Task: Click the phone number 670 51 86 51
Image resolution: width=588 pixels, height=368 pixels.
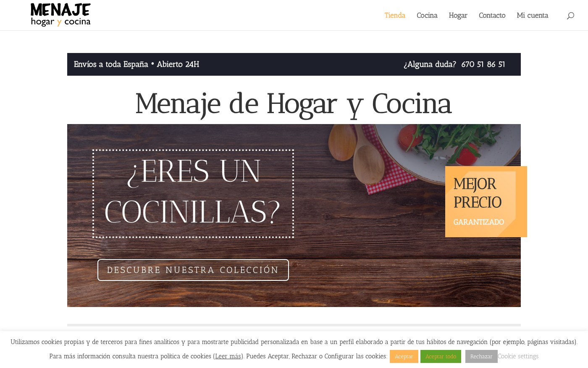Action: (483, 64)
